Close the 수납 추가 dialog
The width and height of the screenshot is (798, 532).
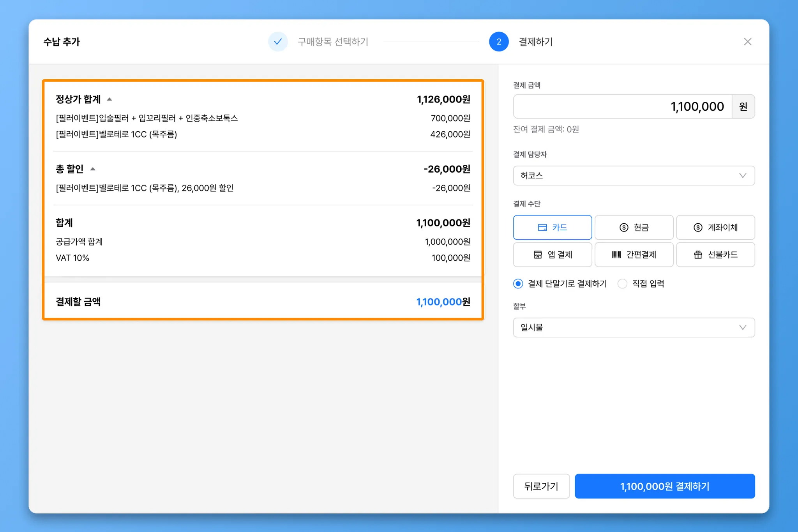click(747, 42)
